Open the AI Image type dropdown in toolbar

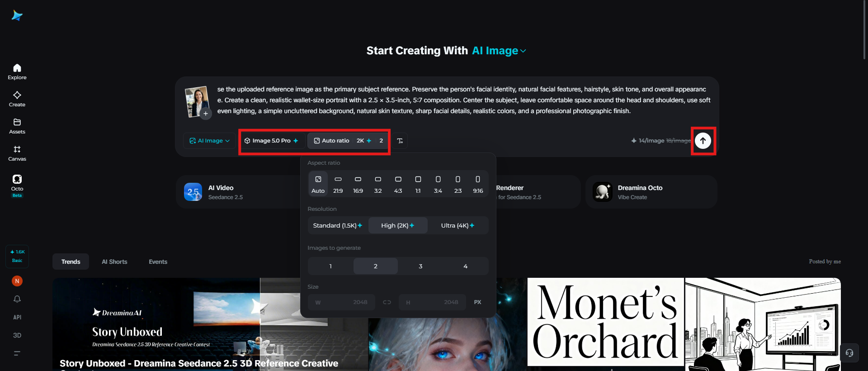210,141
